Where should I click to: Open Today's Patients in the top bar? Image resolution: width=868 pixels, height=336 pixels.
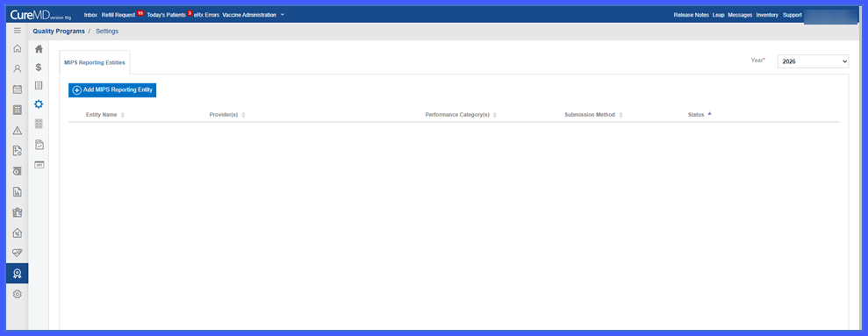[x=166, y=15]
